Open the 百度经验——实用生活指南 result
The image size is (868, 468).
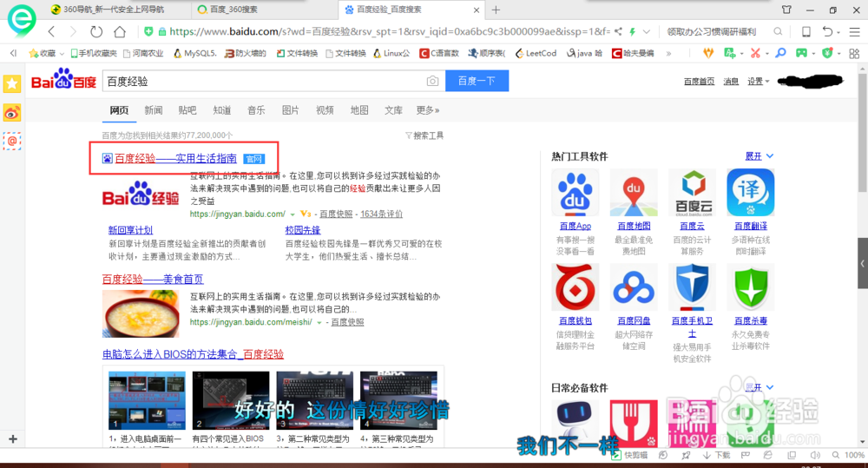[x=175, y=158]
